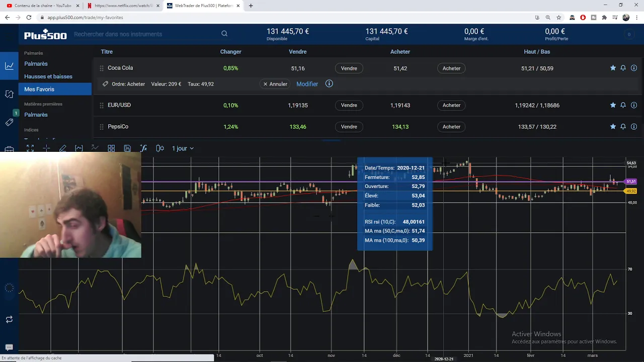The image size is (644, 362).
Task: Click the browser zoom magnifier icon
Action: (x=548, y=17)
